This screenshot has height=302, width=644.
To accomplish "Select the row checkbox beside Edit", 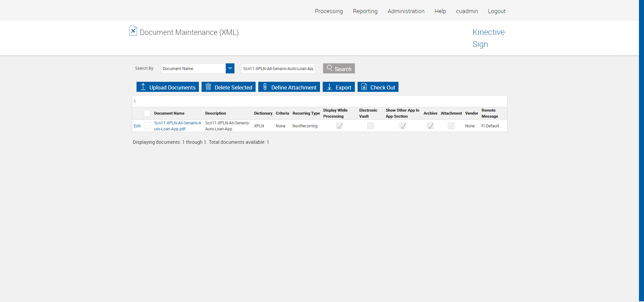I will [147, 126].
